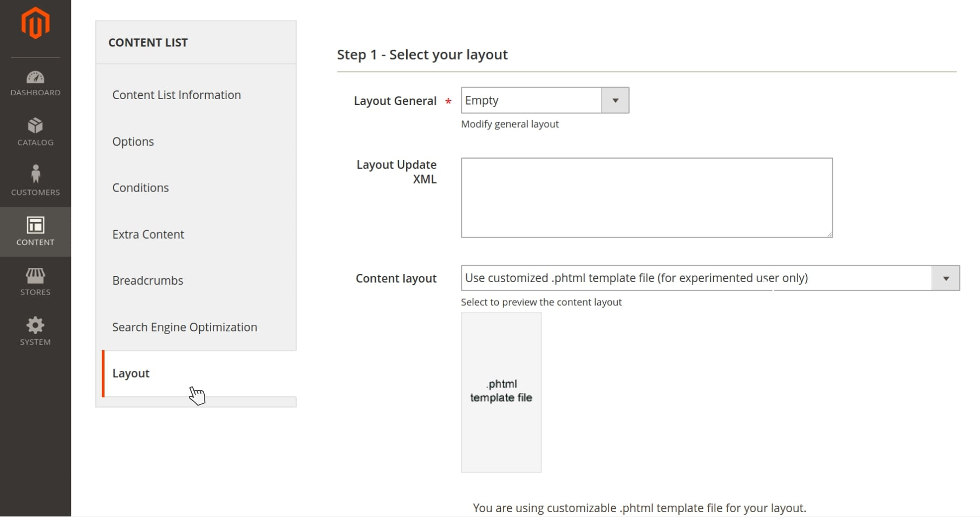Click the Layout General select box showing Empty

[531, 101]
